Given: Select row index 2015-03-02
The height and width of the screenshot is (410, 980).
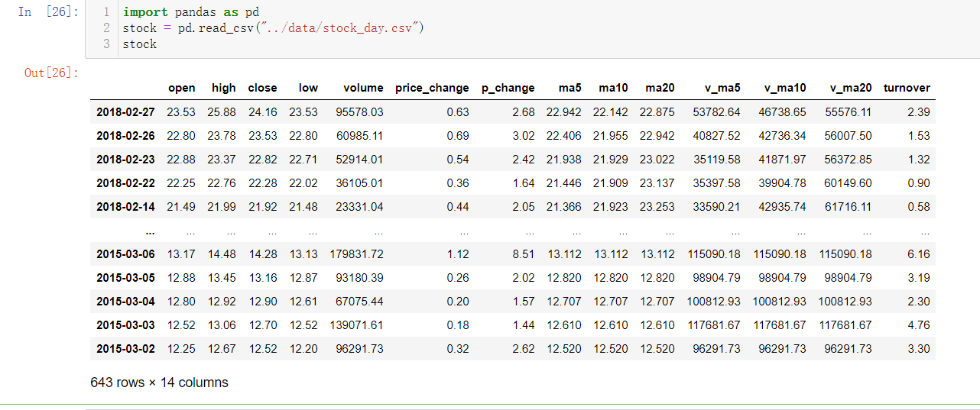Looking at the screenshot, I should (x=125, y=349).
